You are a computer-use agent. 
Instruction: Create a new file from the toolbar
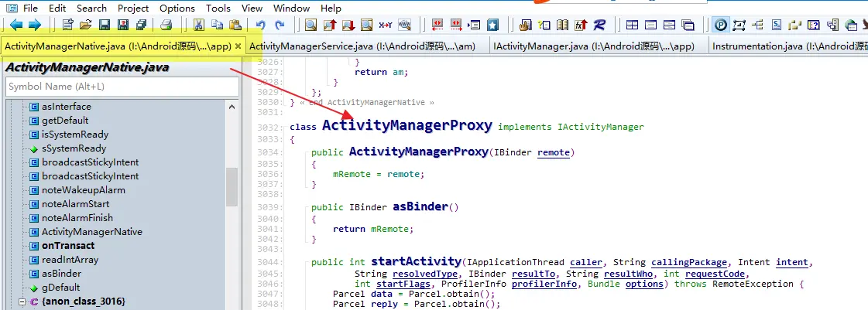tap(67, 24)
